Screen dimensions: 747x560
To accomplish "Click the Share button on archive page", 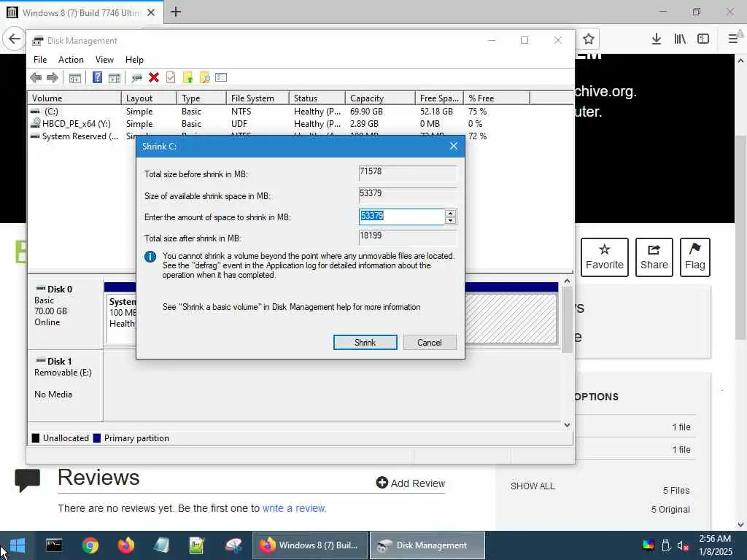I will point(654,257).
